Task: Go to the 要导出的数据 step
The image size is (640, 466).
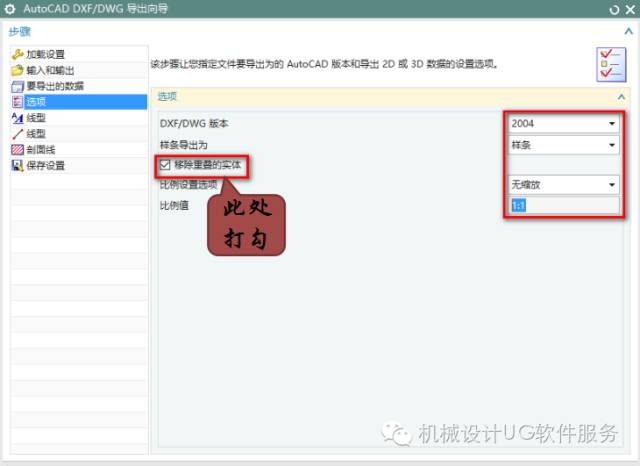Action: [79, 86]
